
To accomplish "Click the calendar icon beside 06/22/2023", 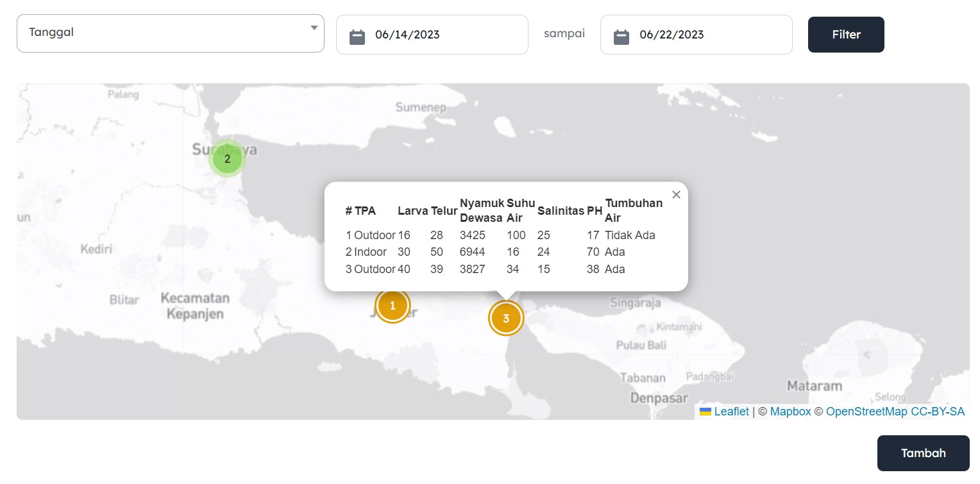I will [x=621, y=37].
